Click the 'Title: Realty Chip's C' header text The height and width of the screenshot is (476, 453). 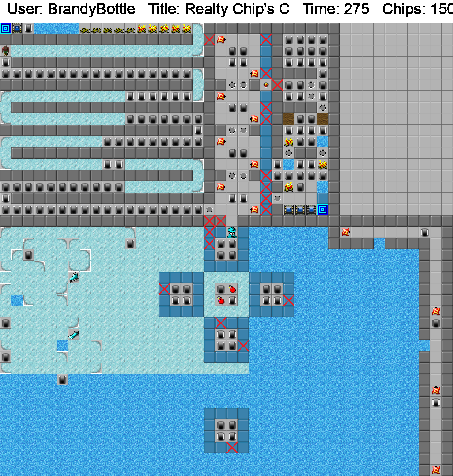[219, 9]
